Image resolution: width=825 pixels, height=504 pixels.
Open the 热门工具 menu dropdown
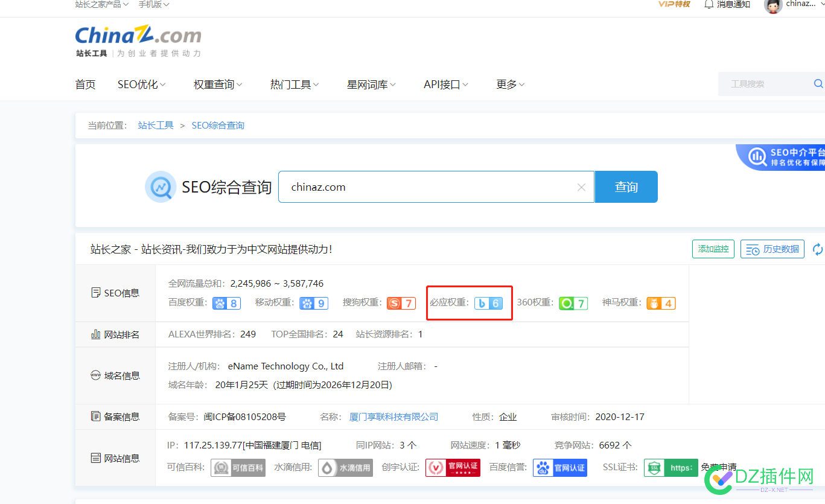tap(295, 85)
